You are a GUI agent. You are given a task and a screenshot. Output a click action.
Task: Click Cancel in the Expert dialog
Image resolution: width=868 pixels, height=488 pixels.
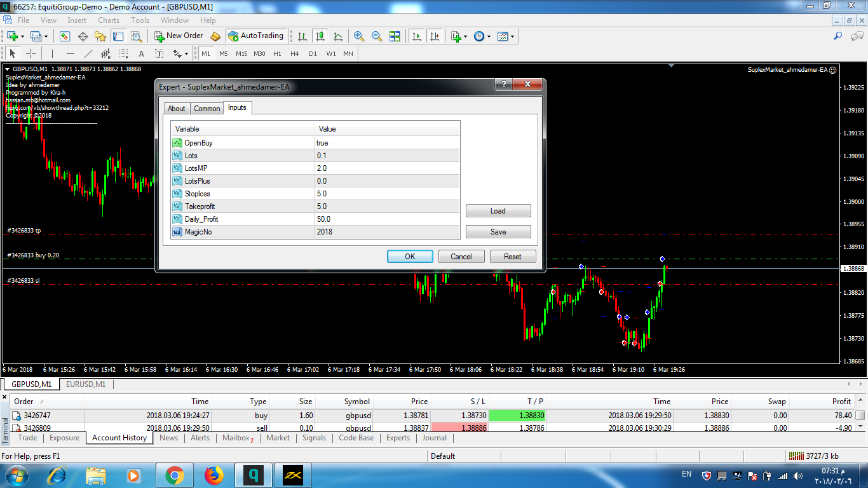[461, 257]
